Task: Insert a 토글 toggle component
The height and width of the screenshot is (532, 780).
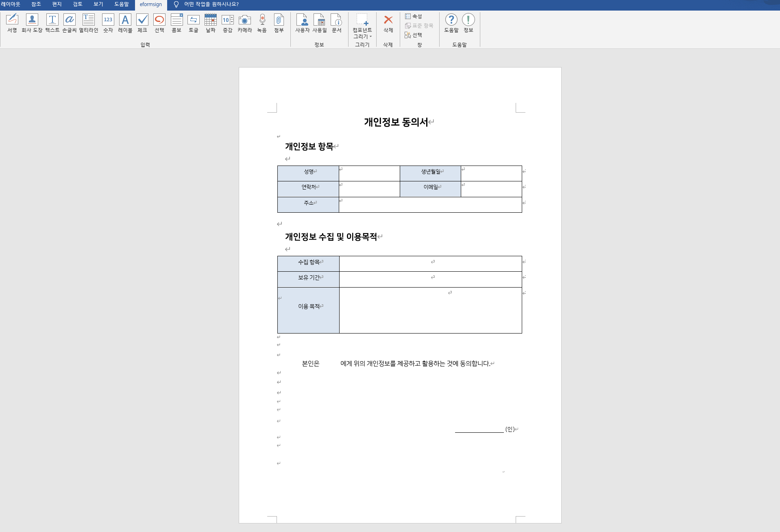Action: [193, 23]
